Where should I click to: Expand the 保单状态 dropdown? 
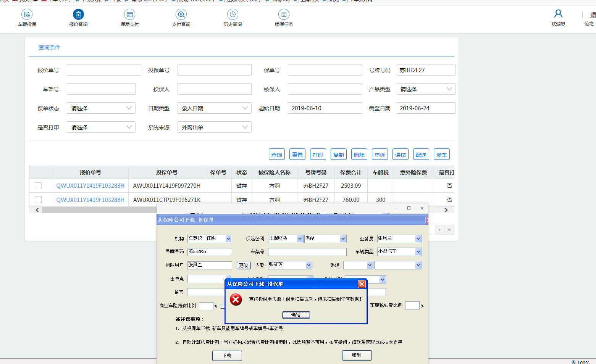[101, 108]
